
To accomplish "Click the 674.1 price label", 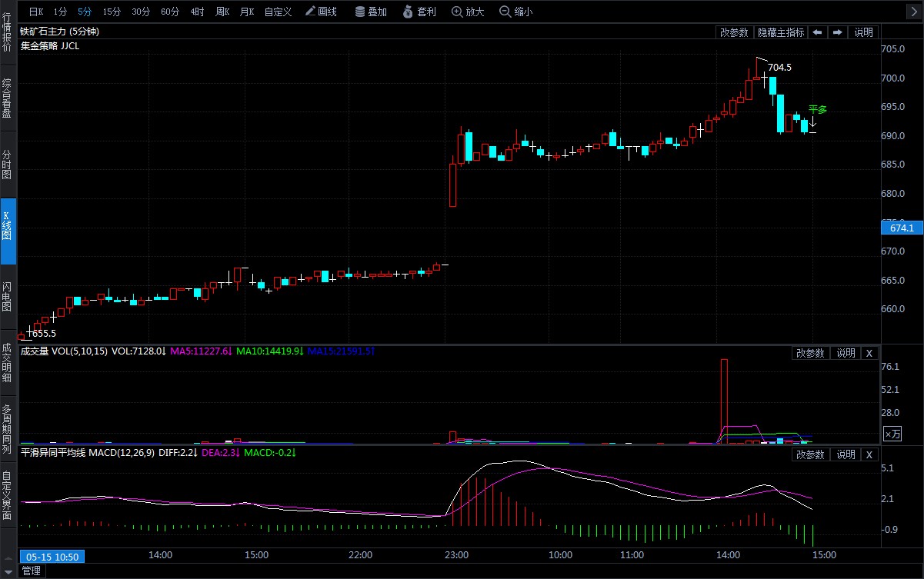I will point(901,228).
